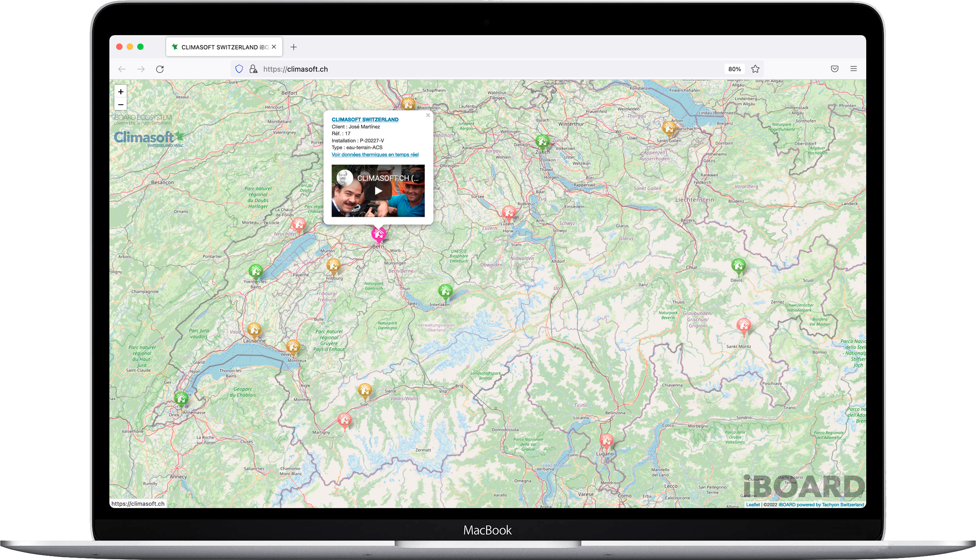Viewport: 976px width, 560px height.
Task: Select the green house marker at Davos
Action: click(738, 266)
